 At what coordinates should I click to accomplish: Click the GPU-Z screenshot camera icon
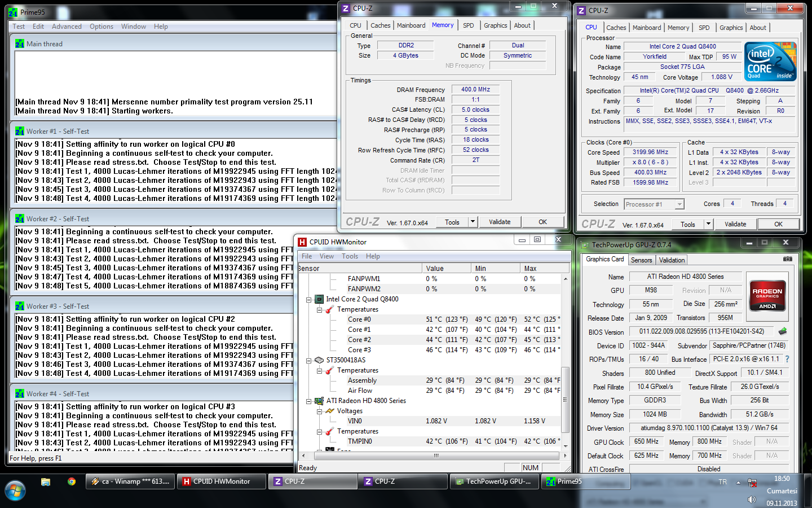click(x=788, y=259)
